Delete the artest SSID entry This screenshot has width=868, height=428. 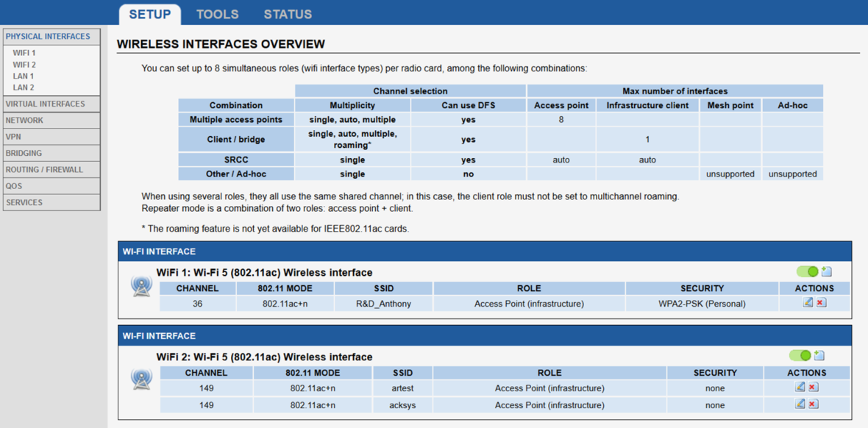813,387
